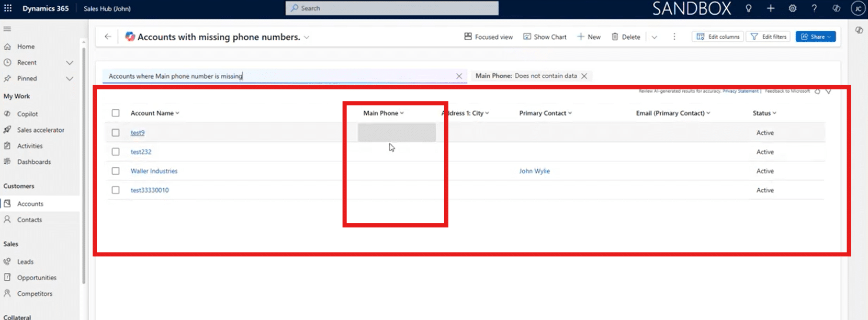Click the lightbulb assistant icon
868x320 pixels.
coord(749,8)
